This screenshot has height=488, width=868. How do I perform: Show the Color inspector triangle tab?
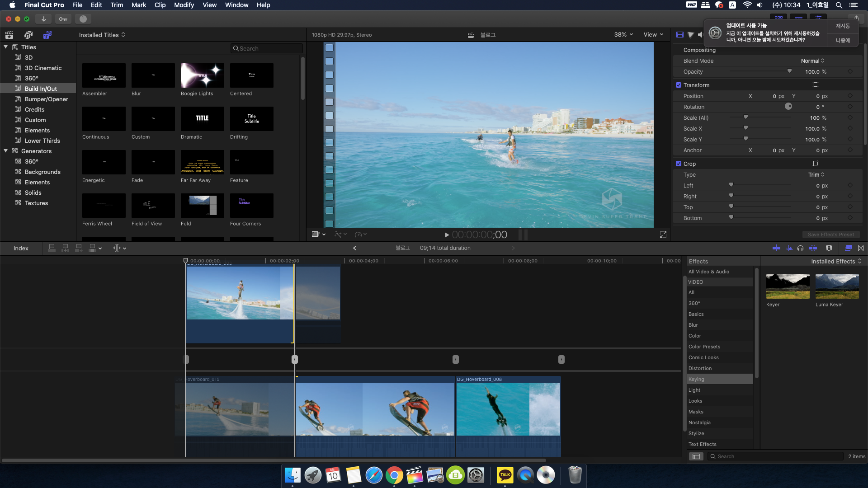point(691,35)
